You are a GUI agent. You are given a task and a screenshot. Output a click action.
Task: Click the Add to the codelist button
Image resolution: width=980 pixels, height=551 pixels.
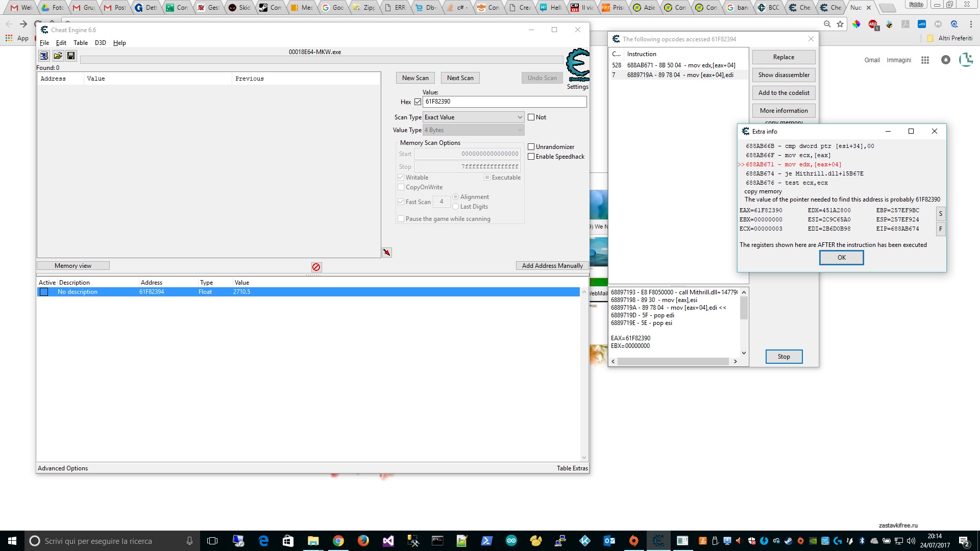(783, 92)
